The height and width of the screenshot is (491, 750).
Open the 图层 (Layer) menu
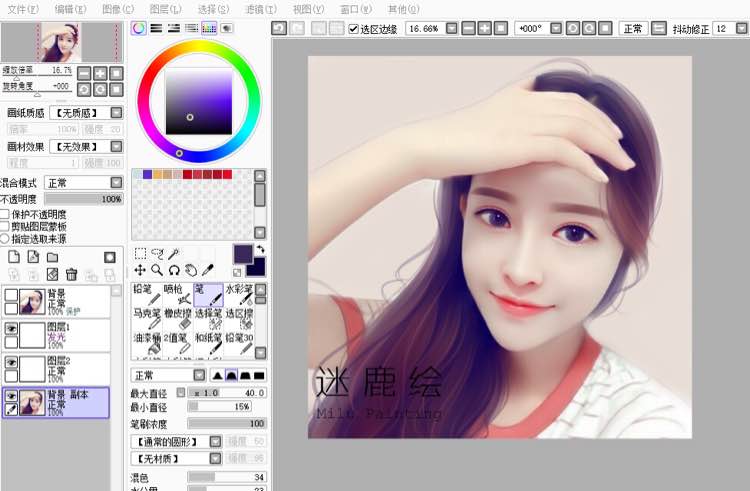pyautogui.click(x=165, y=9)
